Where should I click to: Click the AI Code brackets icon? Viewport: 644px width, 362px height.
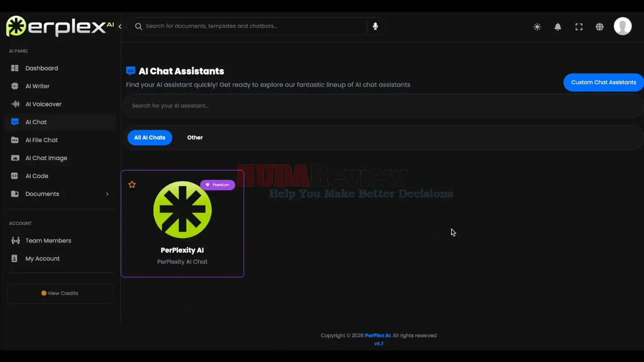[x=15, y=176]
